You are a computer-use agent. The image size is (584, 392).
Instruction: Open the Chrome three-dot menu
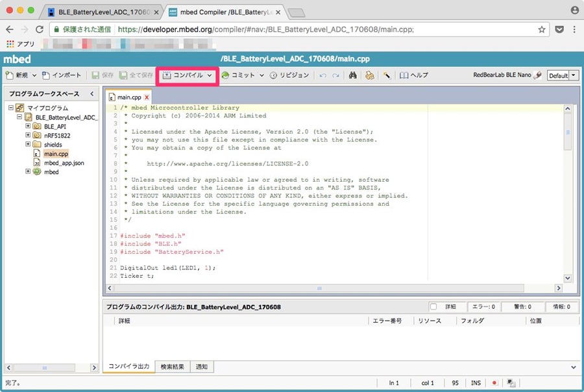(x=574, y=29)
